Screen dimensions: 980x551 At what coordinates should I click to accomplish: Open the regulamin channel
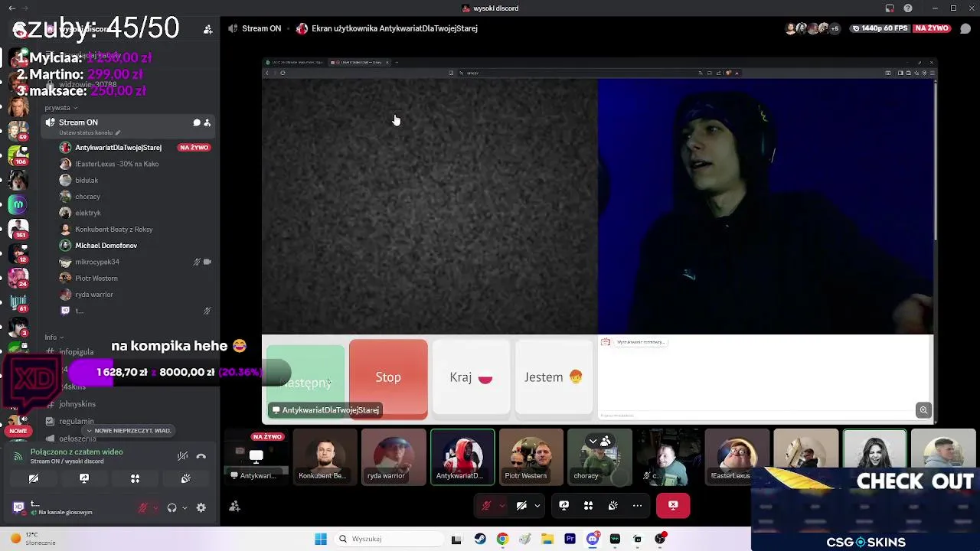[77, 421]
